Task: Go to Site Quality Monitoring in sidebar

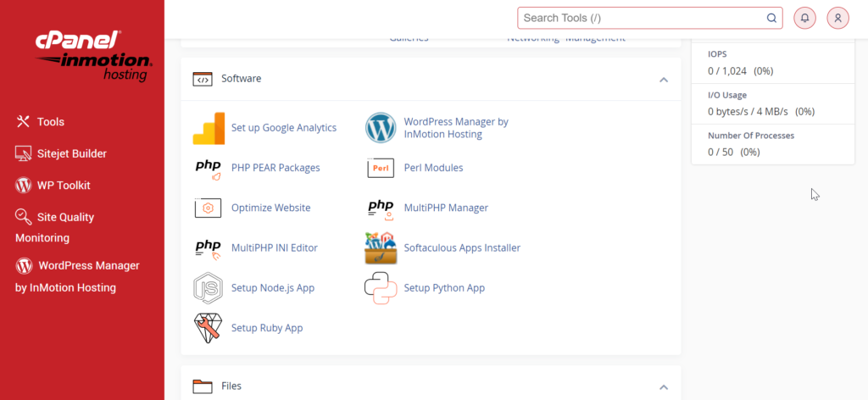Action: point(65,218)
